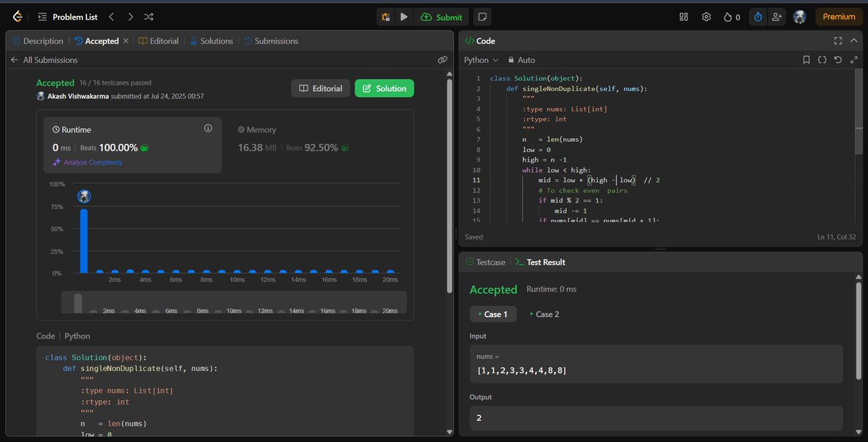Click the green Solution button

(x=384, y=88)
